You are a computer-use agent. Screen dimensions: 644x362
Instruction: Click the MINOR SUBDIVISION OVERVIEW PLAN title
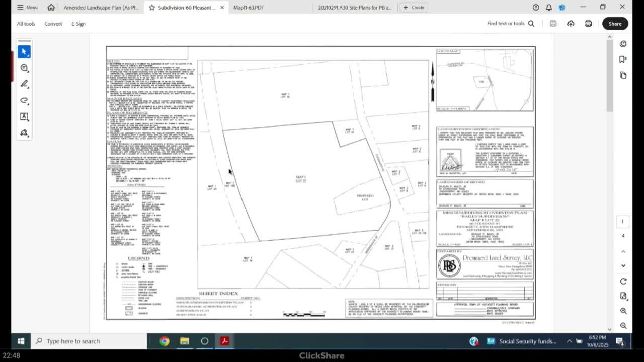[x=485, y=213]
